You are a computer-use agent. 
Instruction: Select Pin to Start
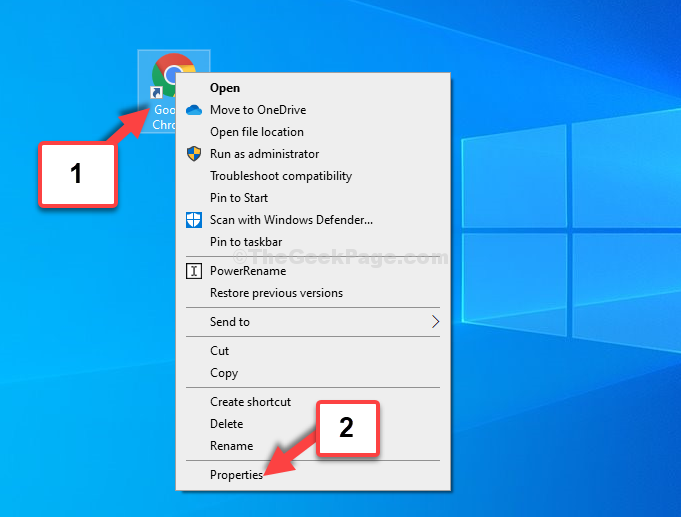click(313, 198)
